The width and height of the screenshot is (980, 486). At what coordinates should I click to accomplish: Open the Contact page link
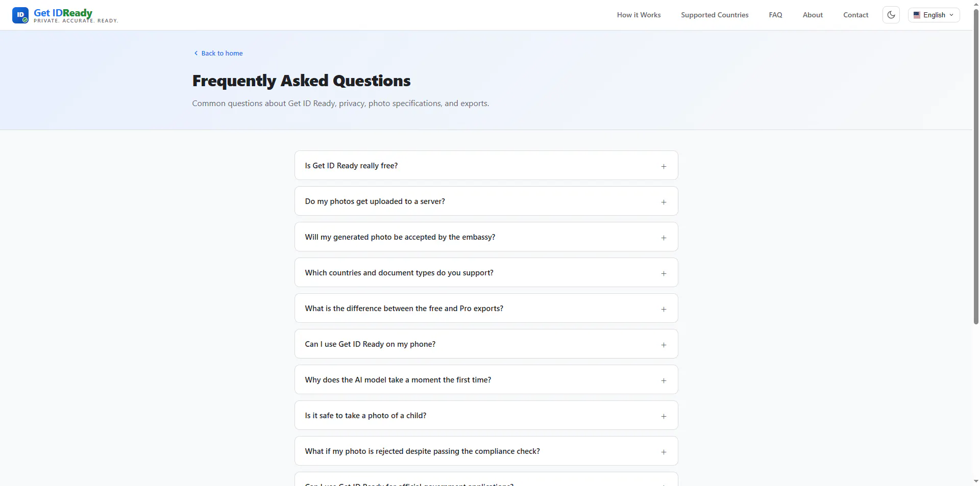855,15
